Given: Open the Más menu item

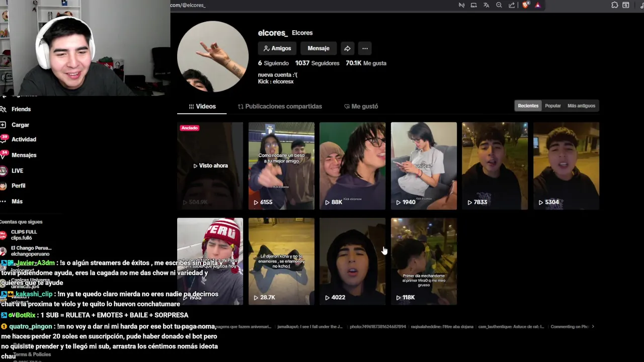Looking at the screenshot, I should [x=17, y=201].
